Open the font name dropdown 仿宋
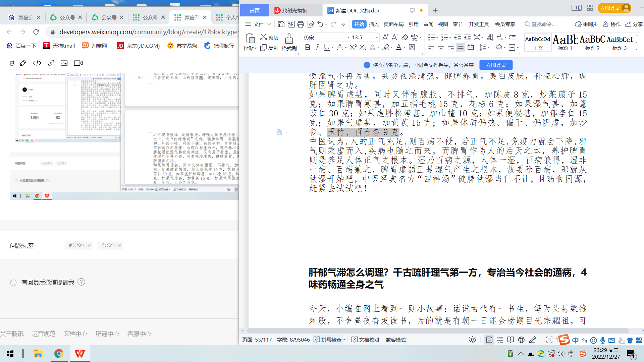 [348, 38]
